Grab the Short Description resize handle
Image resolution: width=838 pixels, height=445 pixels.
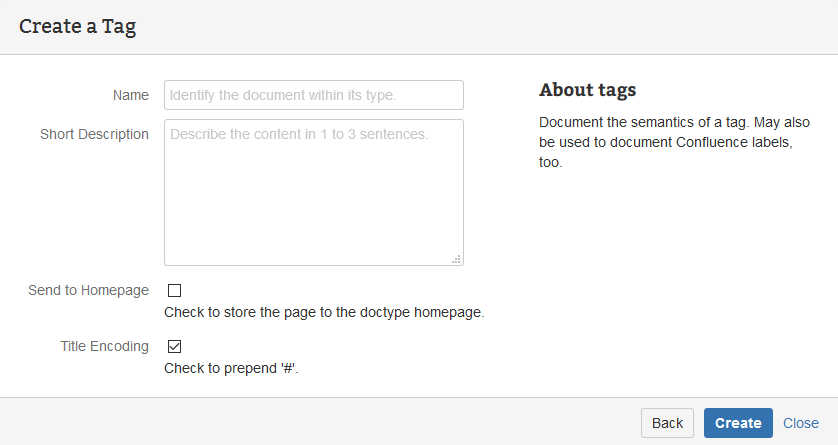coord(456,259)
